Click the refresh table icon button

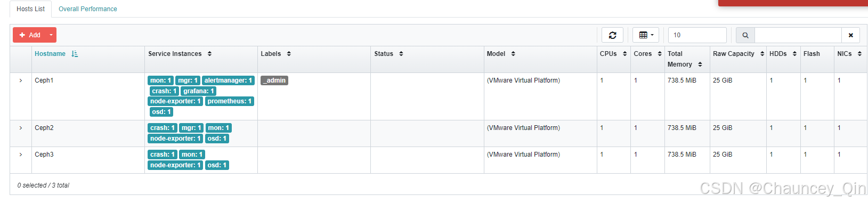click(x=612, y=35)
